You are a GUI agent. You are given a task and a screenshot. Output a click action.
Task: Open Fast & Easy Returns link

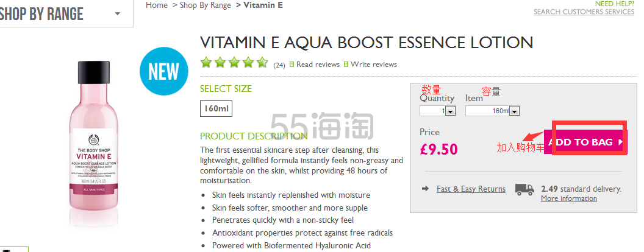point(471,189)
